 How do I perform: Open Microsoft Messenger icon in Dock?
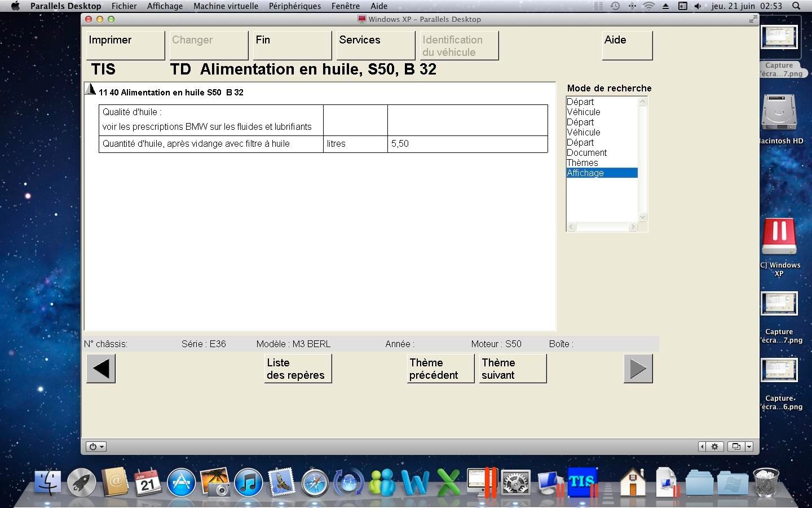pos(382,483)
